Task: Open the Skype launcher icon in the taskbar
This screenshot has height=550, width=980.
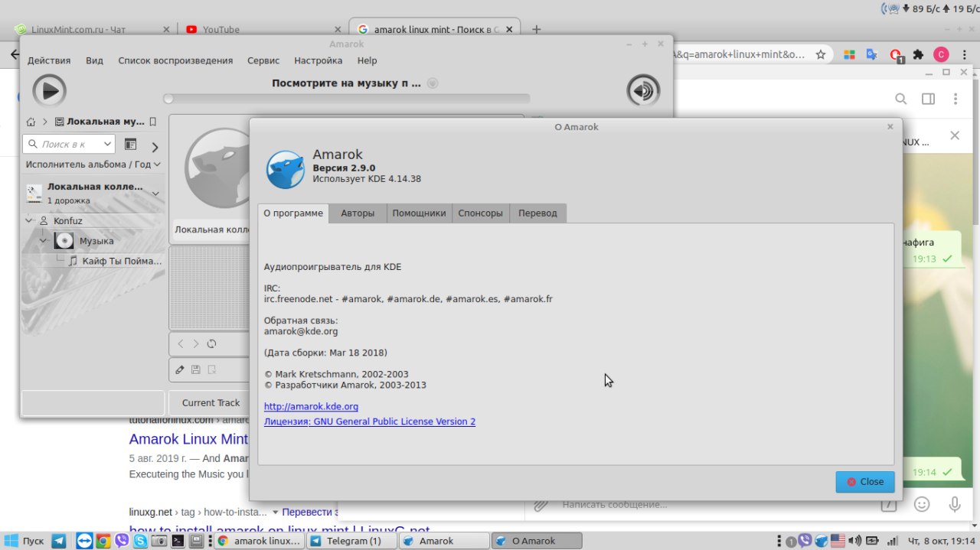Action: pos(141,541)
